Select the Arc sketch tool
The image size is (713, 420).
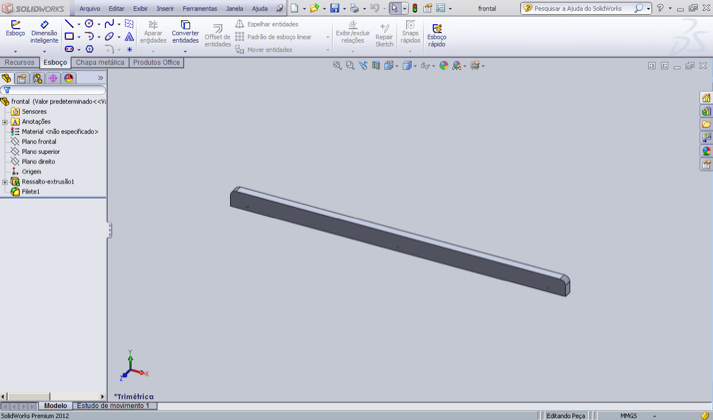(x=89, y=36)
